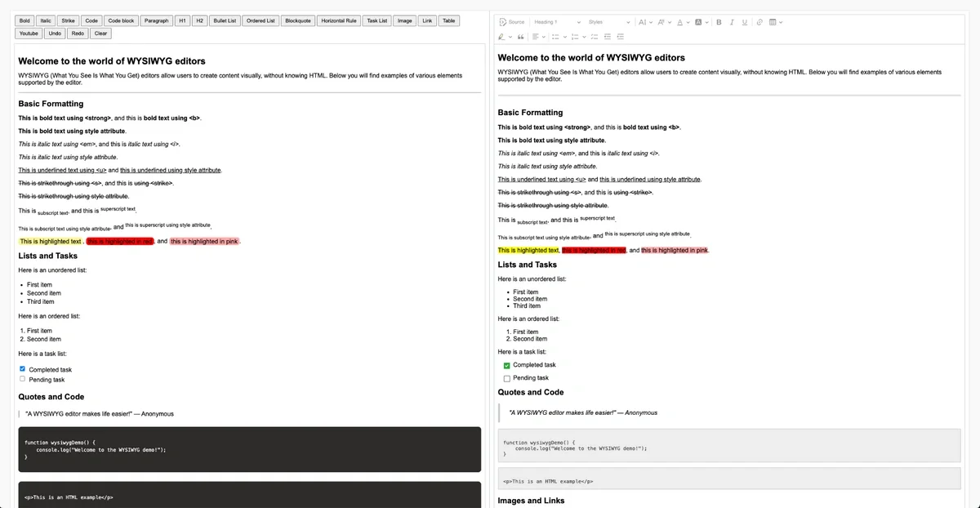The height and width of the screenshot is (508, 980).
Task: Click the underline U icon in right toolbar
Action: pos(746,21)
